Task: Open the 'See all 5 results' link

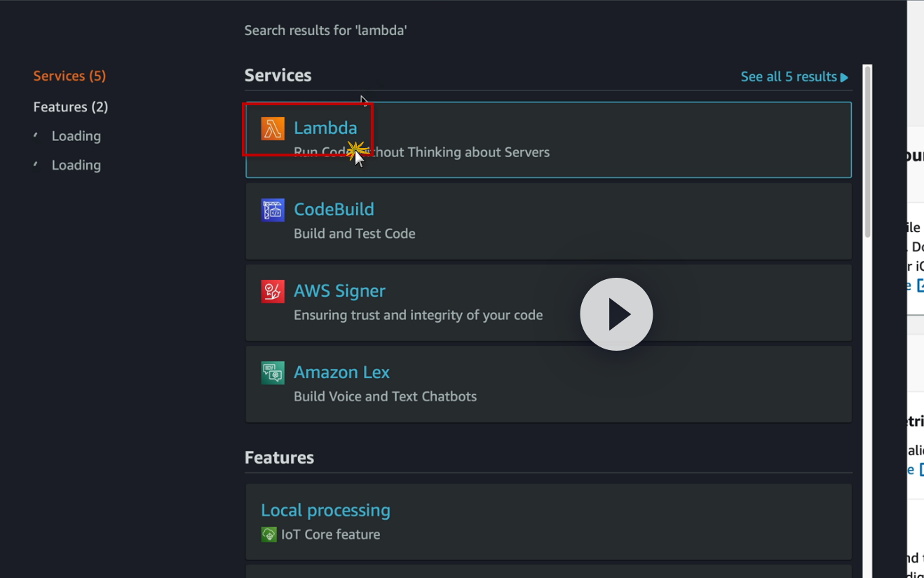Action: [x=794, y=76]
